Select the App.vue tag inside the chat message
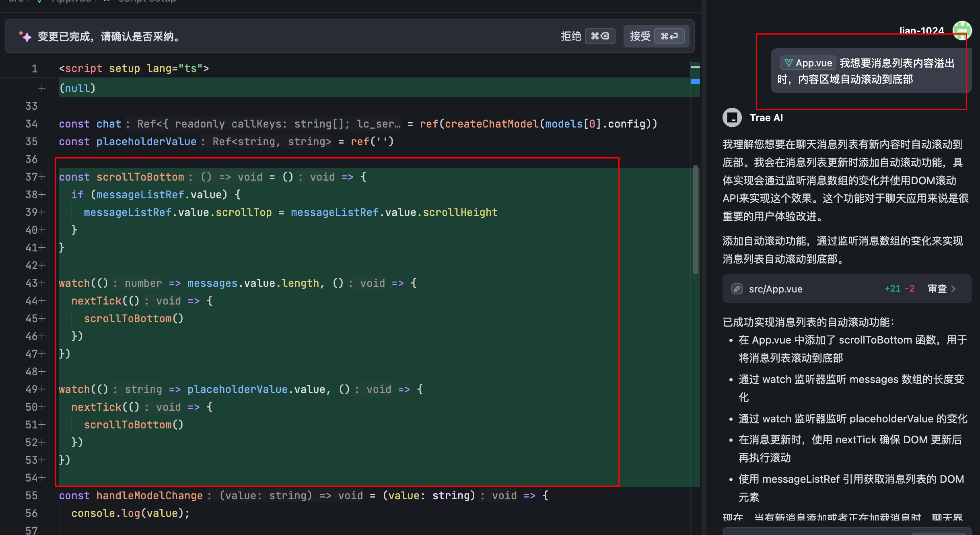Image resolution: width=980 pixels, height=535 pixels. coord(807,63)
